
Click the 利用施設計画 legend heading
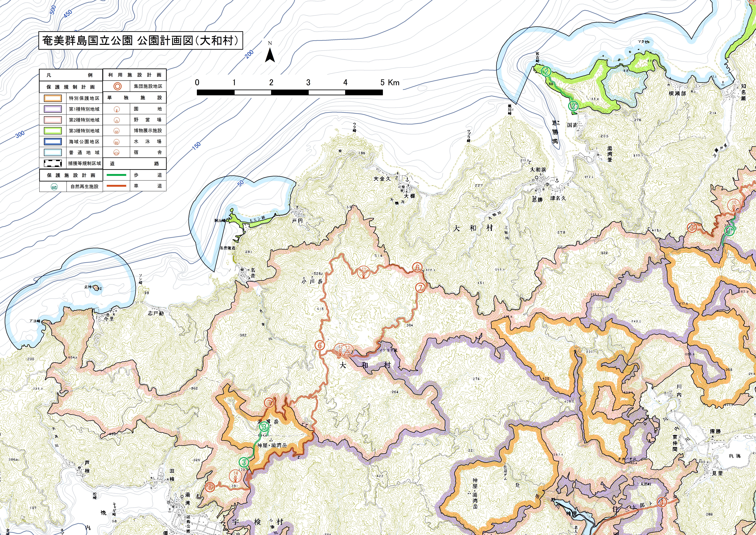coord(135,75)
